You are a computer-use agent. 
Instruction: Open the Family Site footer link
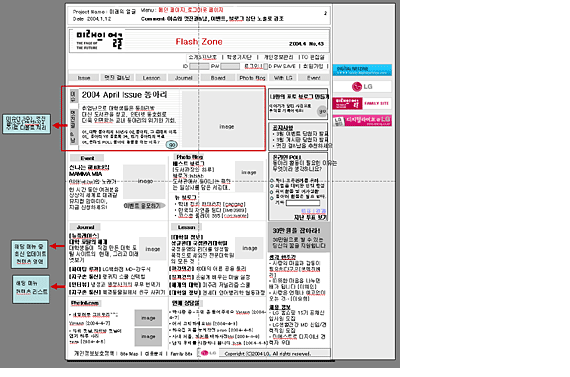tap(181, 354)
